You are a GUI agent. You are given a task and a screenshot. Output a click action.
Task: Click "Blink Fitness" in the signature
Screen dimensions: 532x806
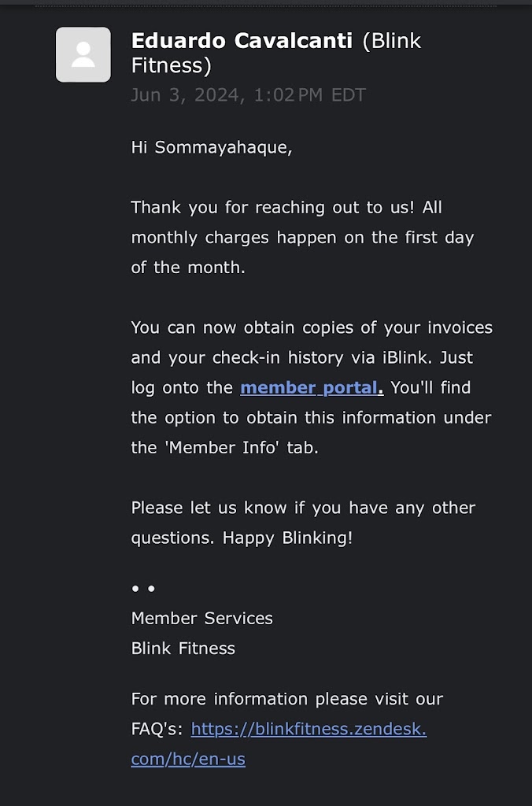(x=183, y=649)
